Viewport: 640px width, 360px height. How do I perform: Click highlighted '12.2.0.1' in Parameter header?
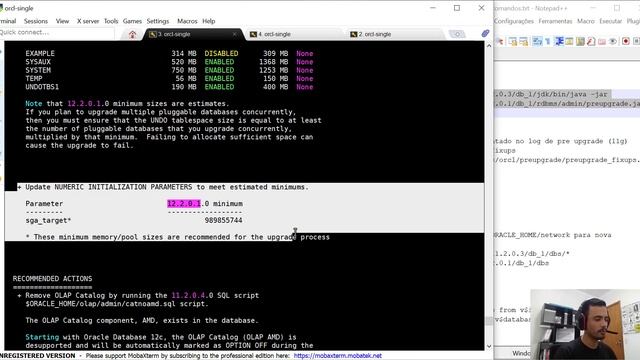point(184,204)
